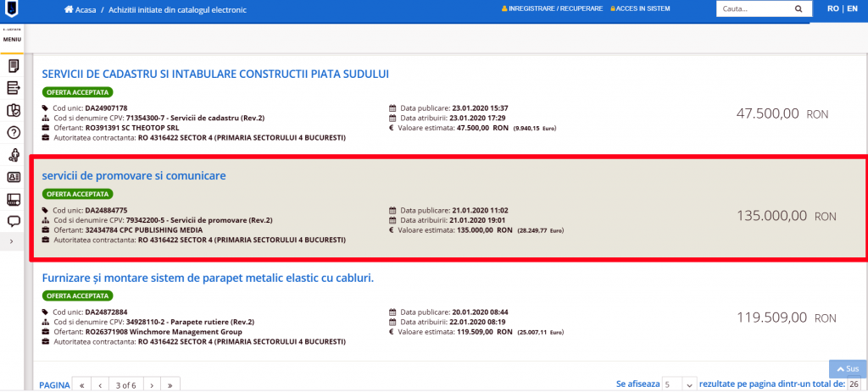The width and height of the screenshot is (868, 392).
Task: Open Furnizare si montare sistem de parapet listing
Action: 209,278
